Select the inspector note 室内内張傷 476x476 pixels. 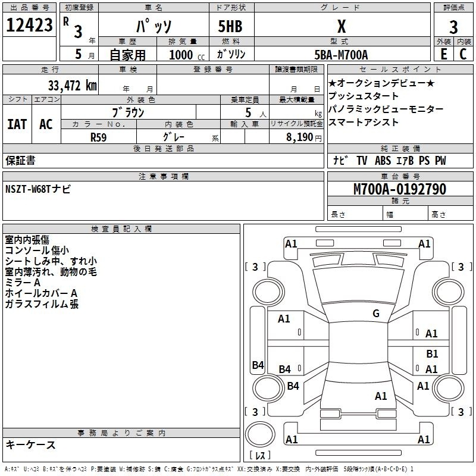[x=27, y=240]
